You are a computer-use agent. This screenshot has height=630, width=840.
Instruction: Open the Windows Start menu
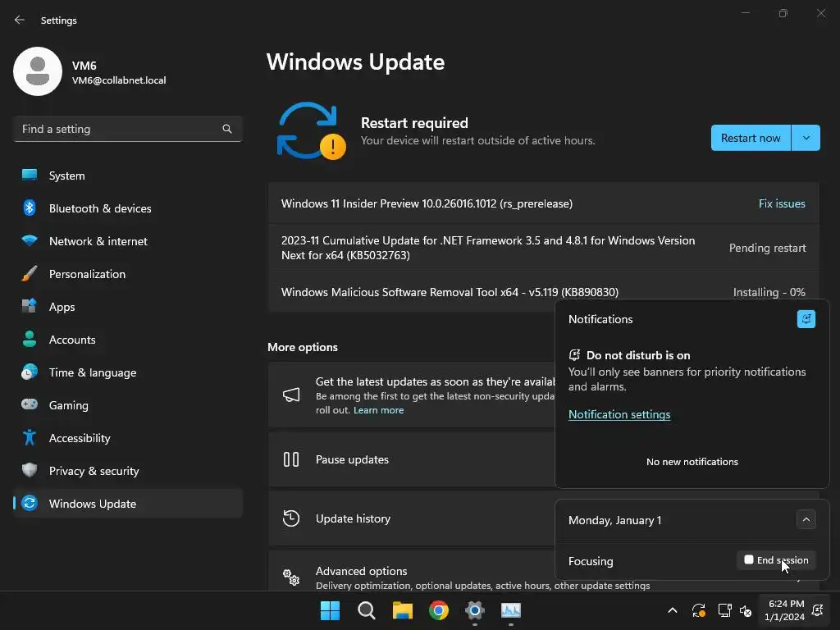[x=330, y=610]
